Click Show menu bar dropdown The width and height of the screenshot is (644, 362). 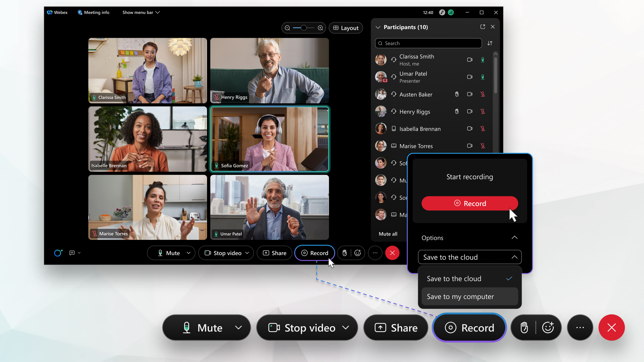pos(141,12)
